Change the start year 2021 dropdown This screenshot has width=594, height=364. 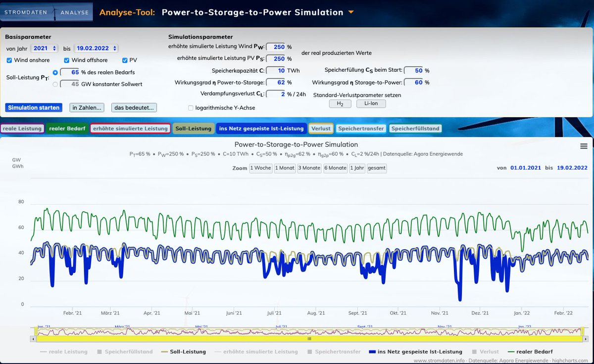(x=46, y=48)
